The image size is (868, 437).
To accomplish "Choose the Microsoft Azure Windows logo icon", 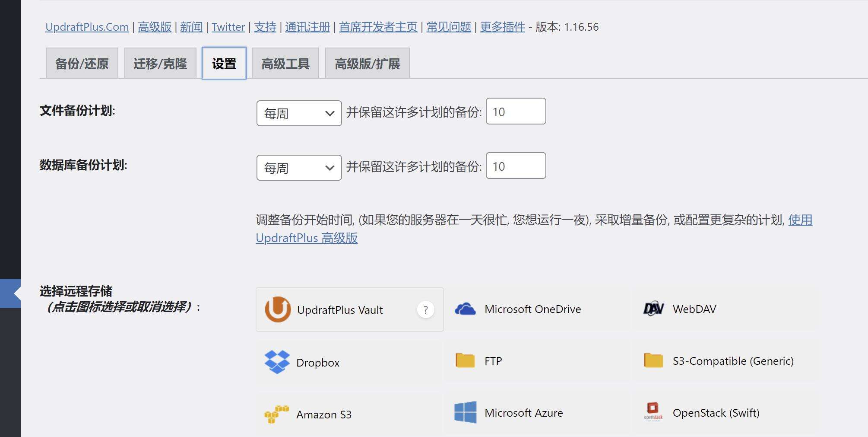I will pyautogui.click(x=465, y=412).
